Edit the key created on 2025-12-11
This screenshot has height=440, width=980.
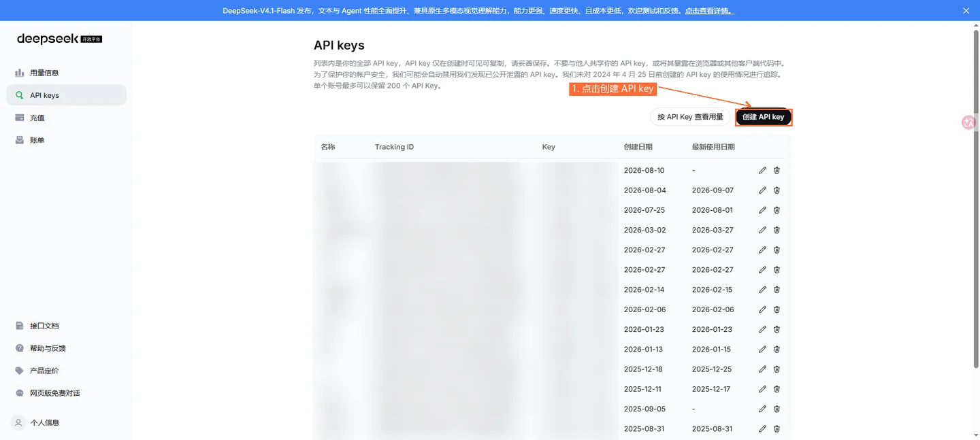click(762, 389)
